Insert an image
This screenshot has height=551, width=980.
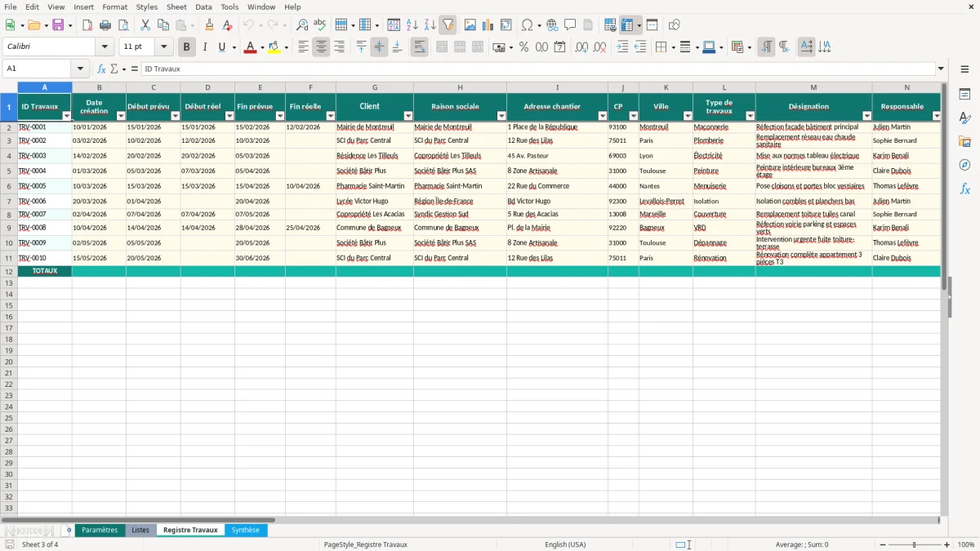470,25
